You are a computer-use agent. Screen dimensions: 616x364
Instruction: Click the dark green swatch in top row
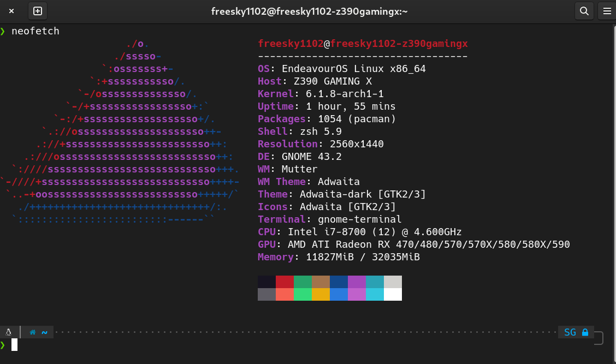(303, 282)
